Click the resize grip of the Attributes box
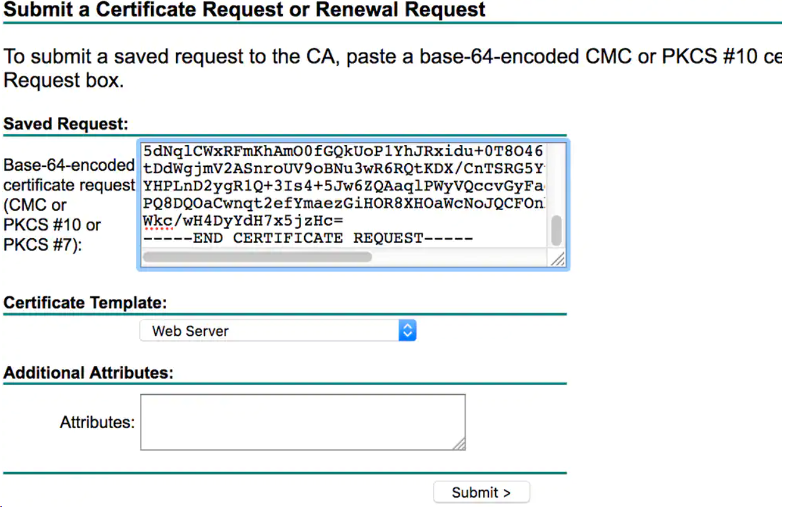Viewport: 812px width, 507px height. (x=460, y=445)
